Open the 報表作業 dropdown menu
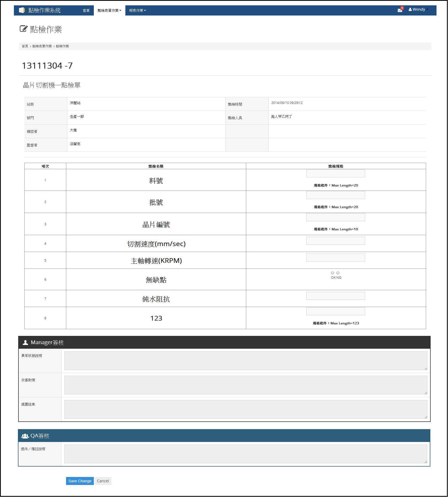The height and width of the screenshot is (497, 448). 137,10
